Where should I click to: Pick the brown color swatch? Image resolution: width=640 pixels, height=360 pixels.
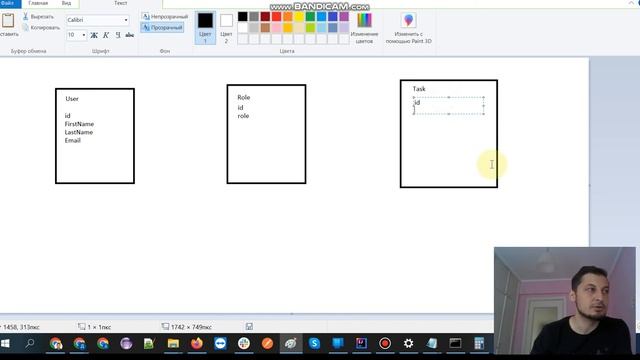click(265, 28)
